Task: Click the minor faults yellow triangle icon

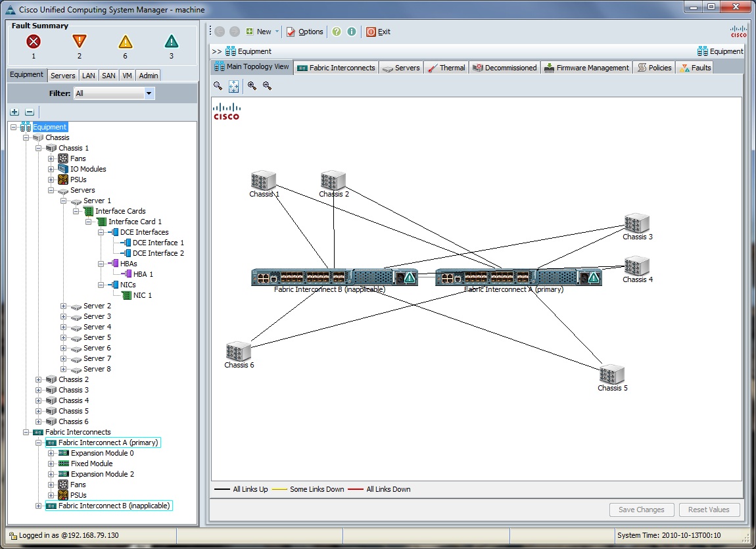Action: [x=125, y=42]
